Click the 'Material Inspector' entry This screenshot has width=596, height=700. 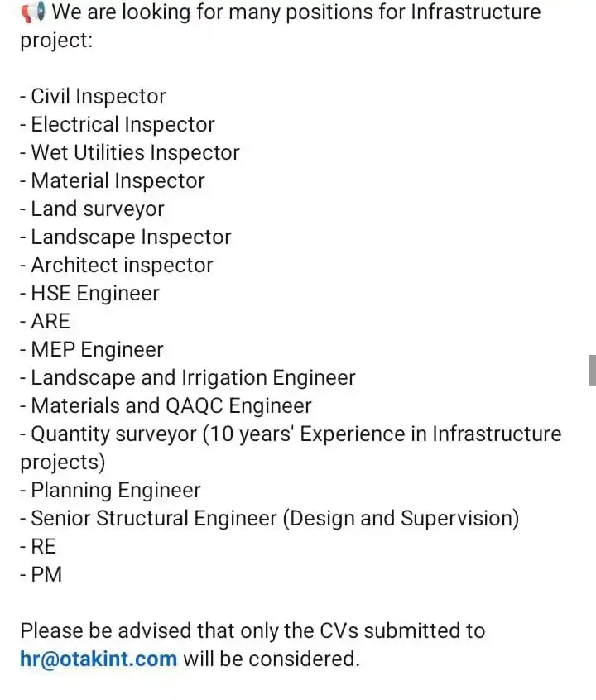[x=113, y=181]
